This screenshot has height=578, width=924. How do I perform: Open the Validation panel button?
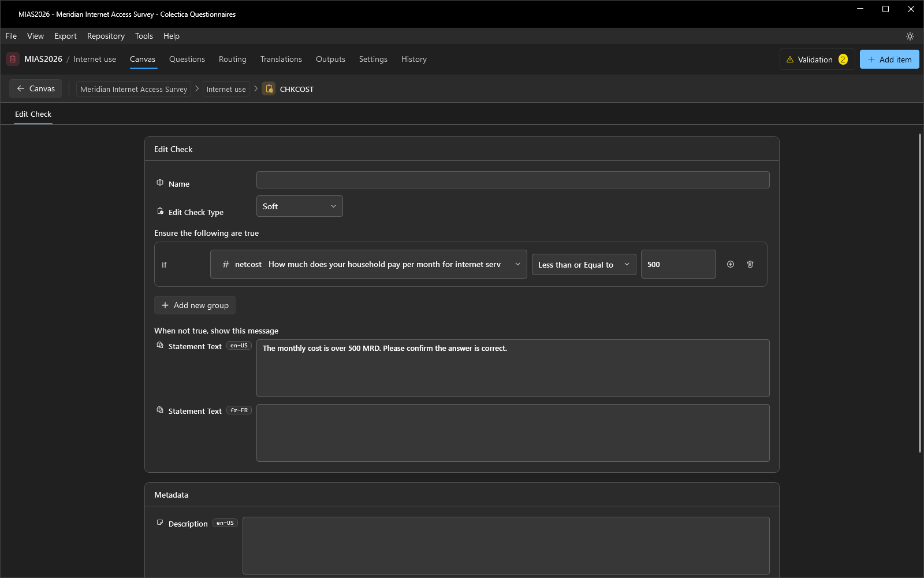coord(817,60)
